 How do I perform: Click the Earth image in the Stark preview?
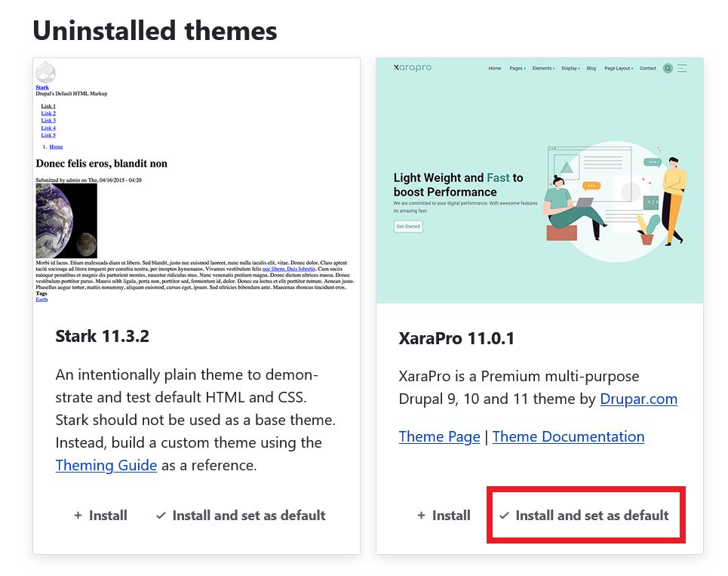[x=66, y=221]
